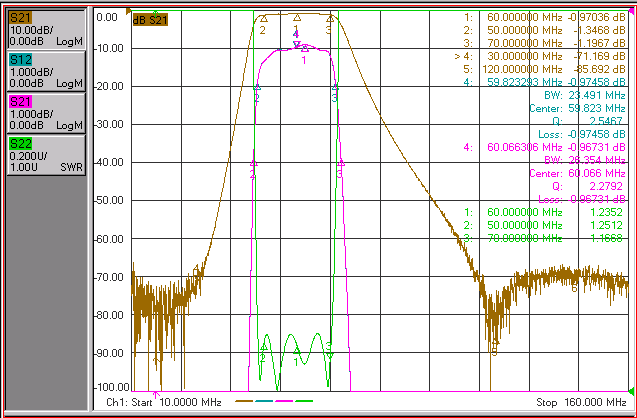The image size is (637, 418).
Task: Click brown marker 3 triangle at 70 MHz
Action: (x=331, y=18)
